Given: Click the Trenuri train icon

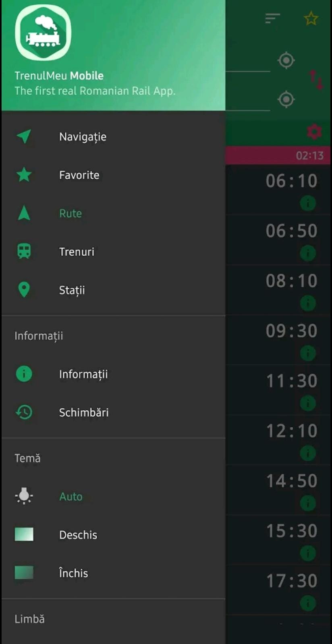Looking at the screenshot, I should (x=24, y=252).
